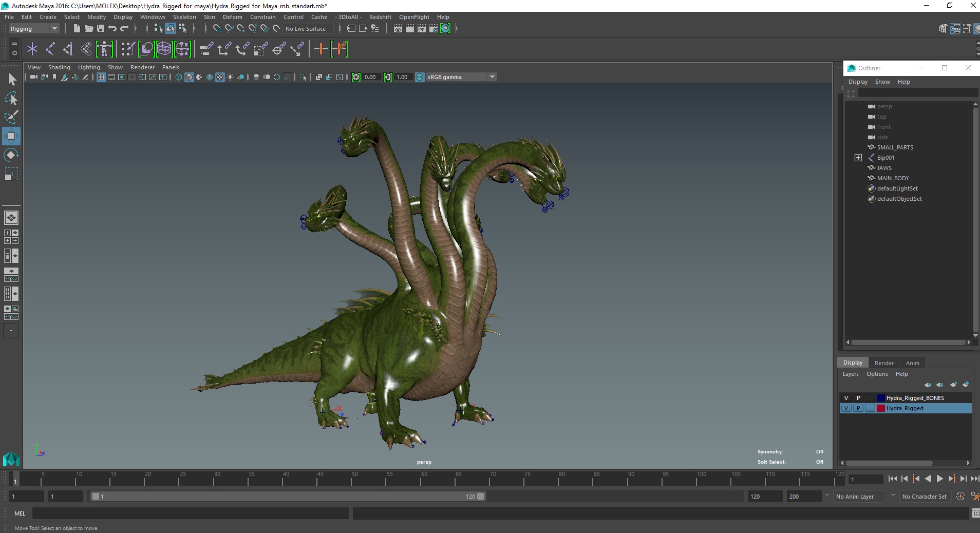Open the Outliner Show menu
The width and height of the screenshot is (980, 533).
pos(882,82)
